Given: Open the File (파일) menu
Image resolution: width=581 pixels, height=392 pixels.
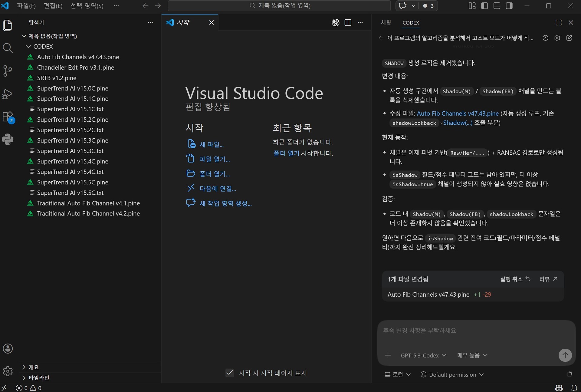Looking at the screenshot, I should [26, 6].
